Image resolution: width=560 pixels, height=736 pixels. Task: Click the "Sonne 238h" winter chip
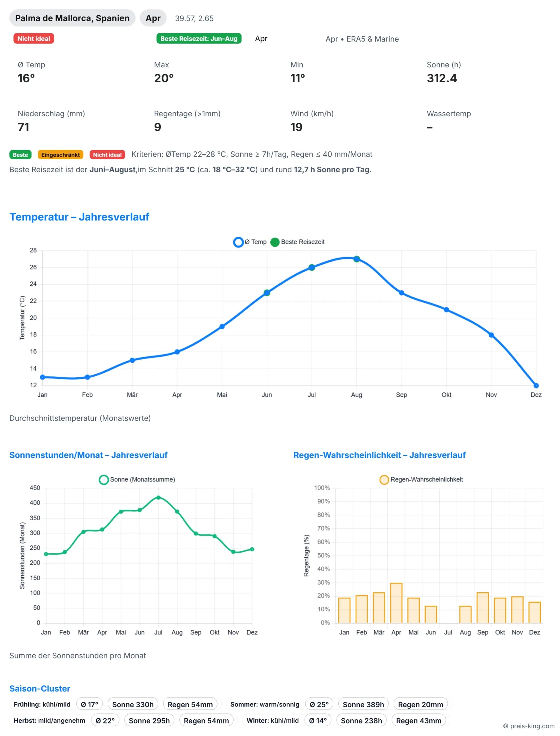pos(361,721)
